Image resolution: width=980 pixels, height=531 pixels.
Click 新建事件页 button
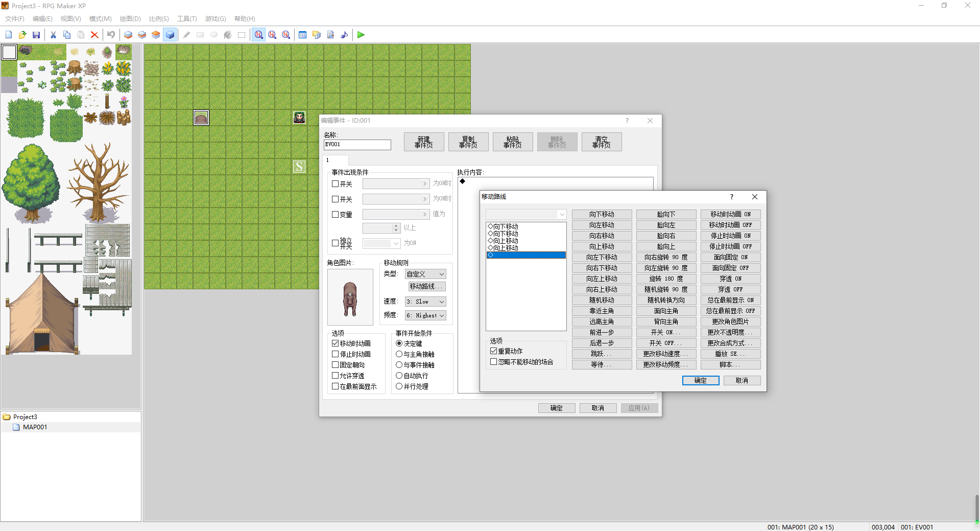[424, 142]
